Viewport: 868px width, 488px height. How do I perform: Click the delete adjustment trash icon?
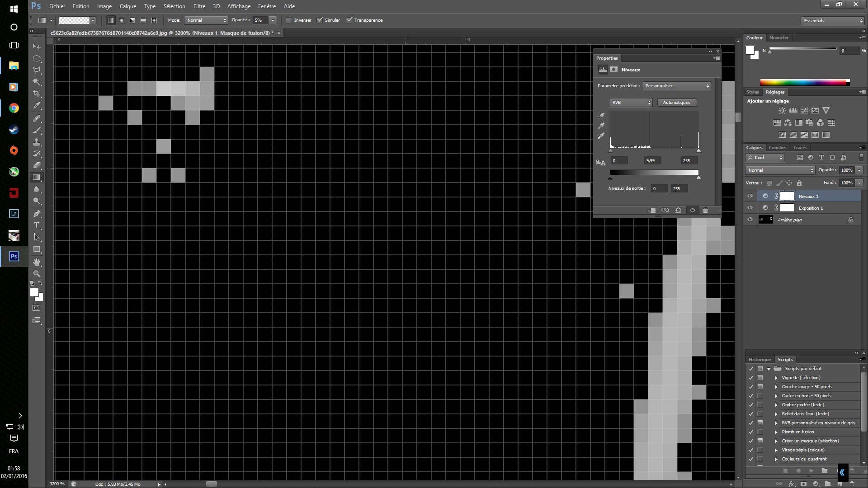point(705,211)
